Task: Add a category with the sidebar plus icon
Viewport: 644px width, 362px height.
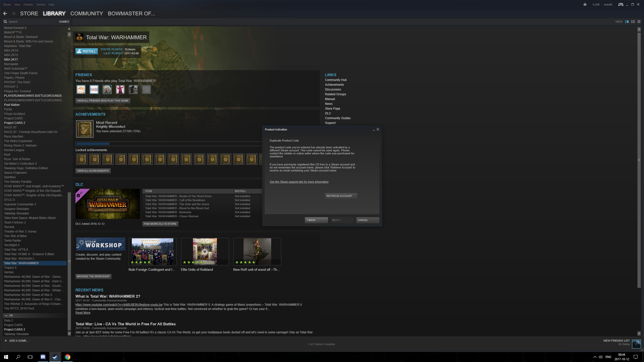Action: [x=69, y=29]
